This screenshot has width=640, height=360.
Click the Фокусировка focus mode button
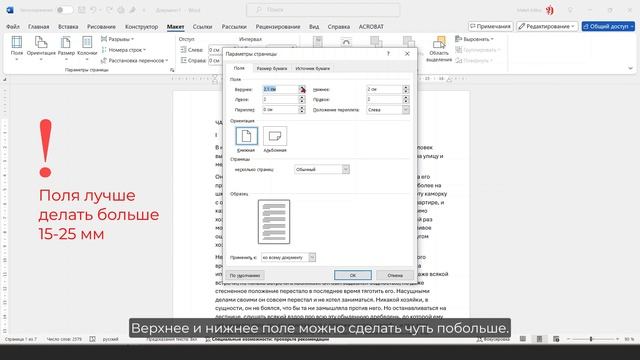(x=493, y=339)
